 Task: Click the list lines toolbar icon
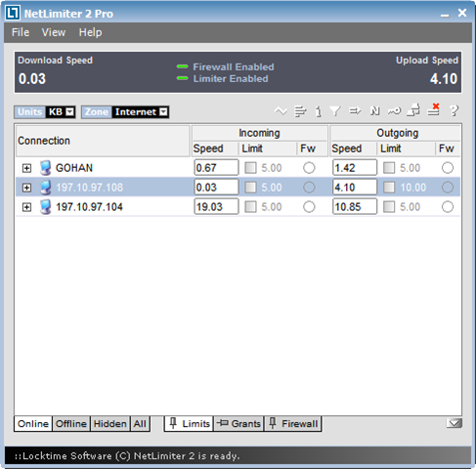(x=300, y=111)
